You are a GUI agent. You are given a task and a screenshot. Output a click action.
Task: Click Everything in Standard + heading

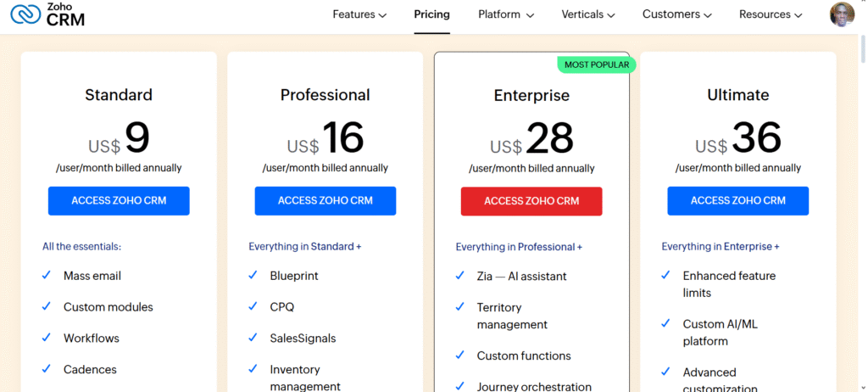[x=305, y=246]
